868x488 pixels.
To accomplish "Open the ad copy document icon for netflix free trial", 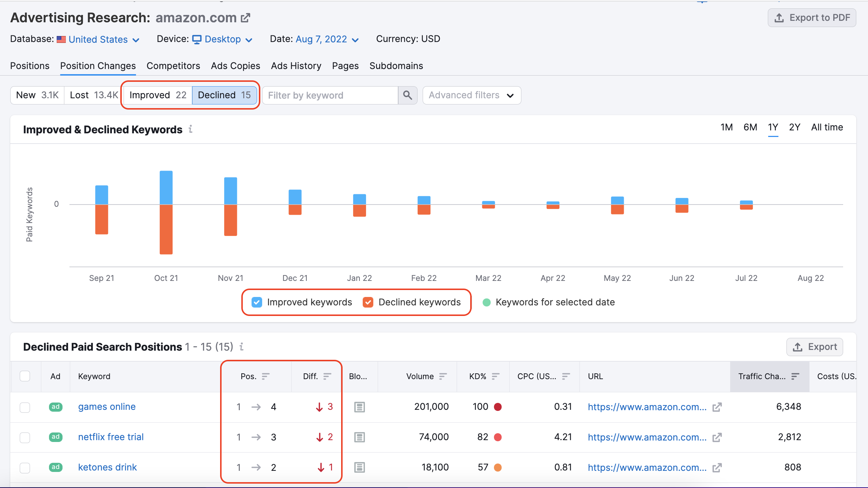I will coord(359,437).
